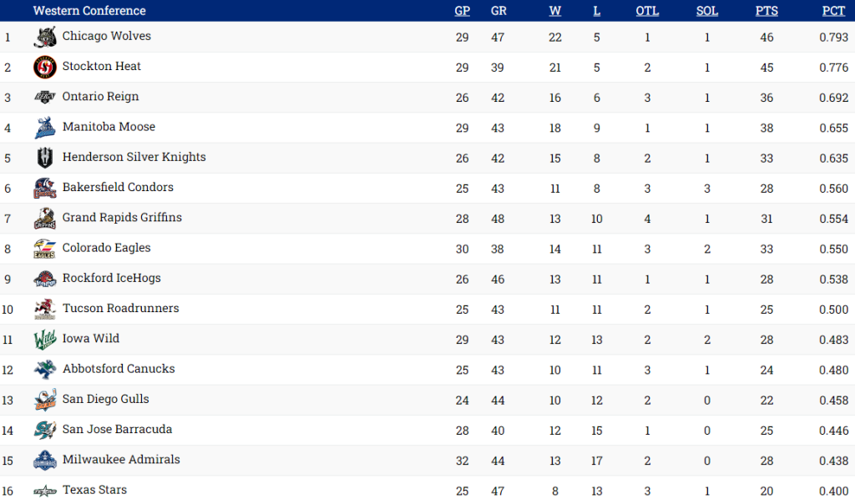Sort table by W column header
Screen dimensions: 855x504
555,11
